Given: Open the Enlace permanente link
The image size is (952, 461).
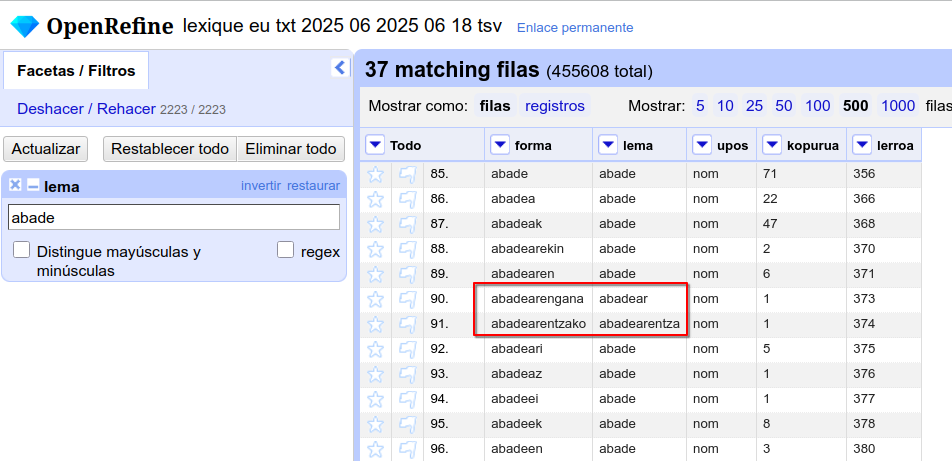Looking at the screenshot, I should pyautogui.click(x=575, y=28).
